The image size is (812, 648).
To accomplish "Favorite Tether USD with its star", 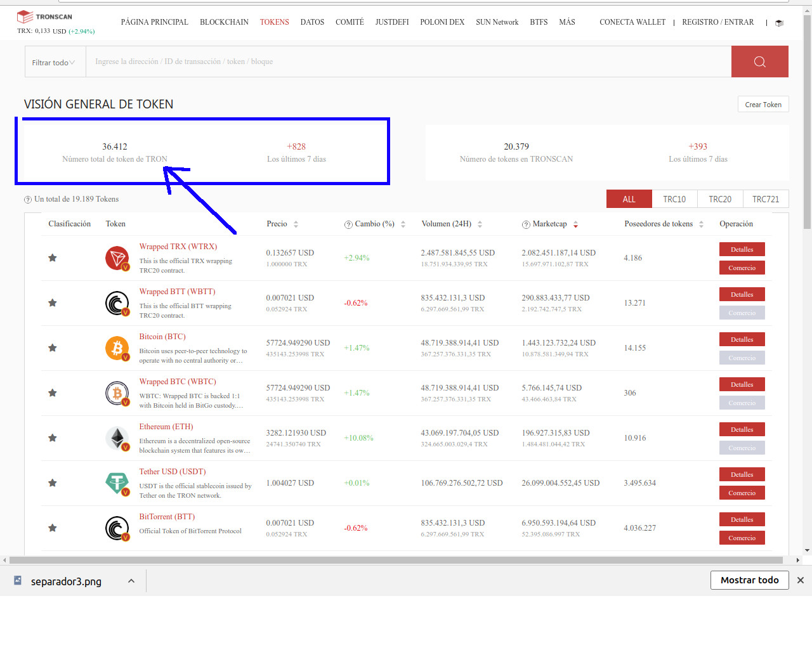I will 53,483.
